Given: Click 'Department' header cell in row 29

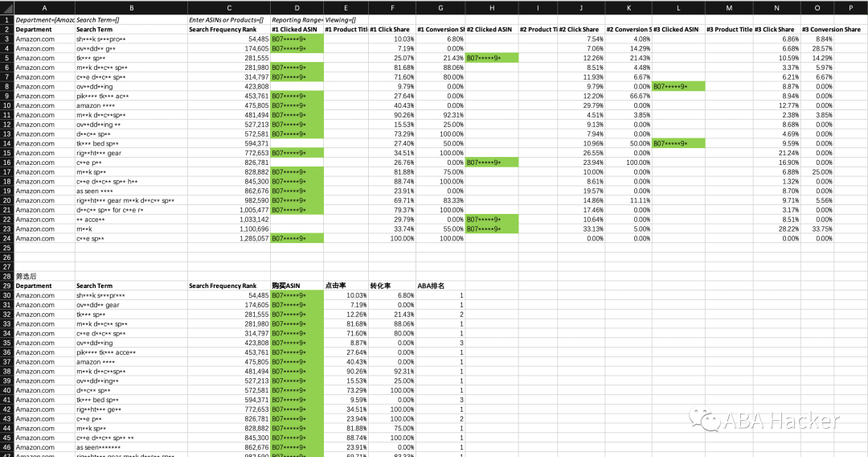Looking at the screenshot, I should 44,286.
